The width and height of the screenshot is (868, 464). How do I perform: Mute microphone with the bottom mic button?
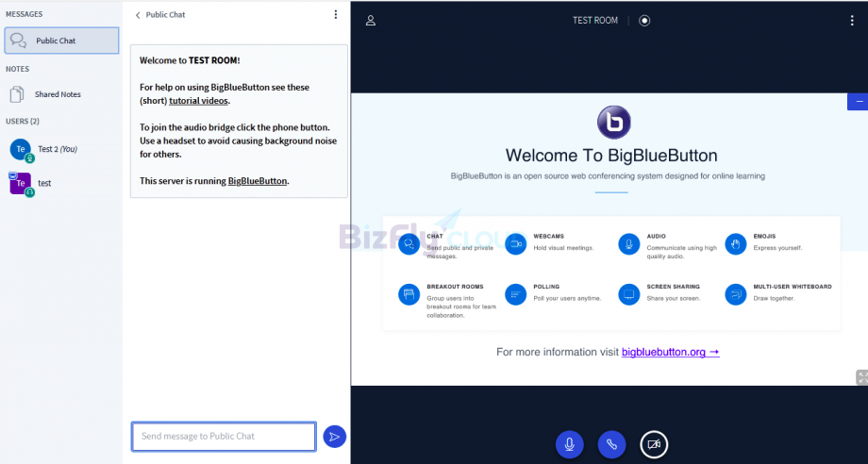(x=569, y=444)
